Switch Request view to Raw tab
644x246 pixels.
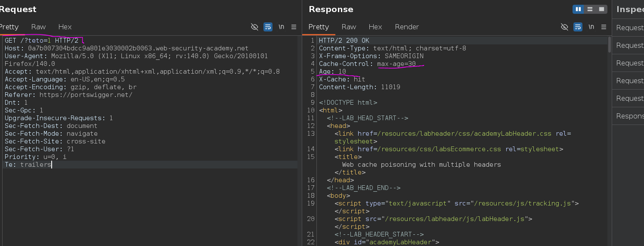38,27
